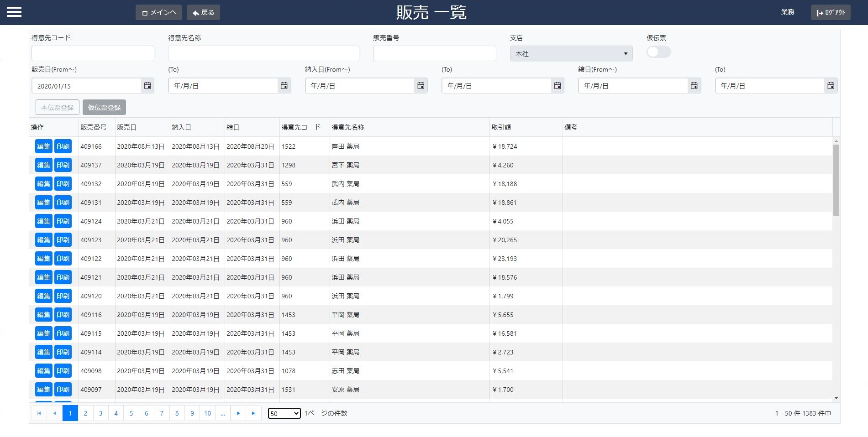Click the 仮伝票登録 button
This screenshot has height=437, width=868.
click(104, 108)
